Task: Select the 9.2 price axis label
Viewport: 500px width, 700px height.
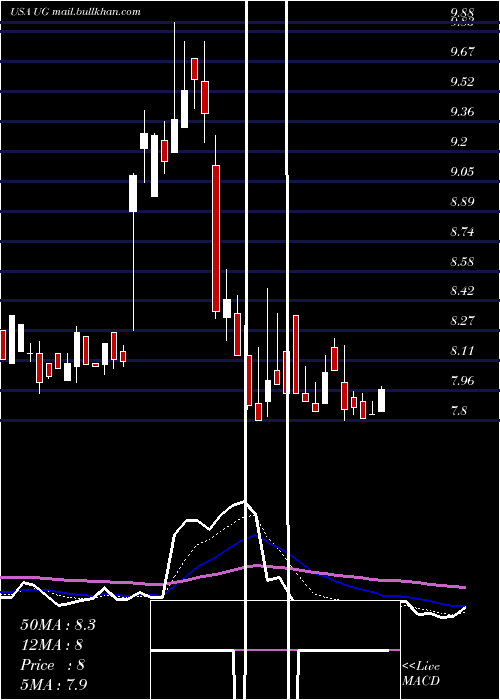Action: click(x=459, y=142)
